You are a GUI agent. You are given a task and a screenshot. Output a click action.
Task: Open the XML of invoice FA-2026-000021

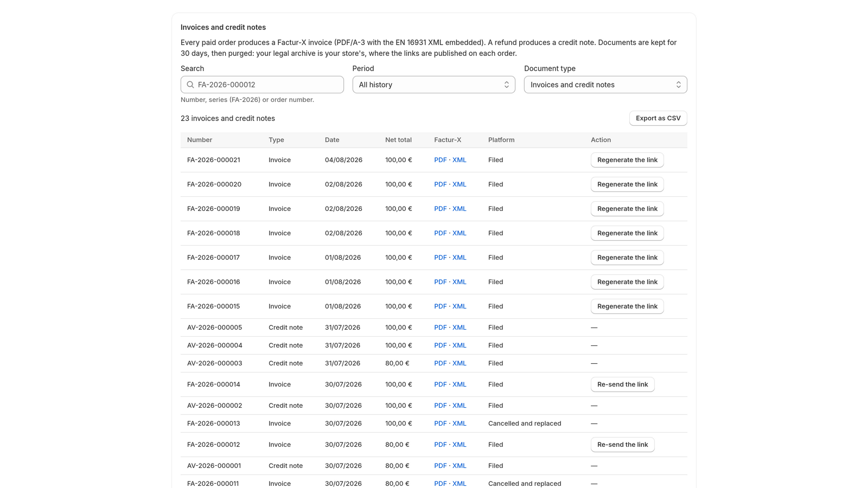click(x=459, y=160)
